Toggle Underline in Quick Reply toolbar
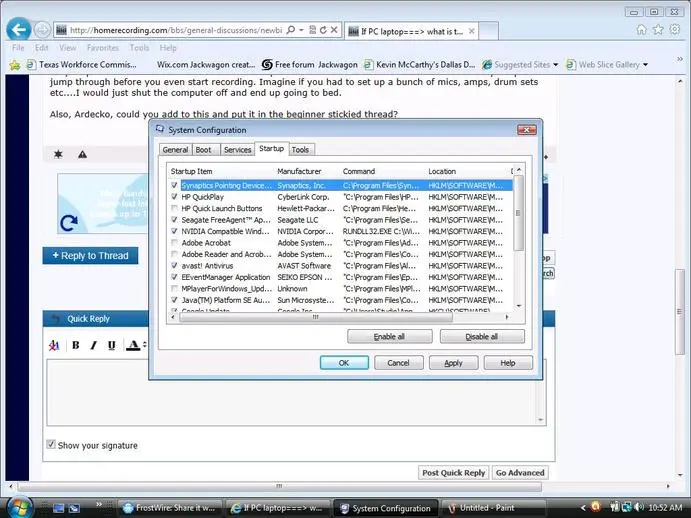The height and width of the screenshot is (518, 691). click(x=111, y=345)
